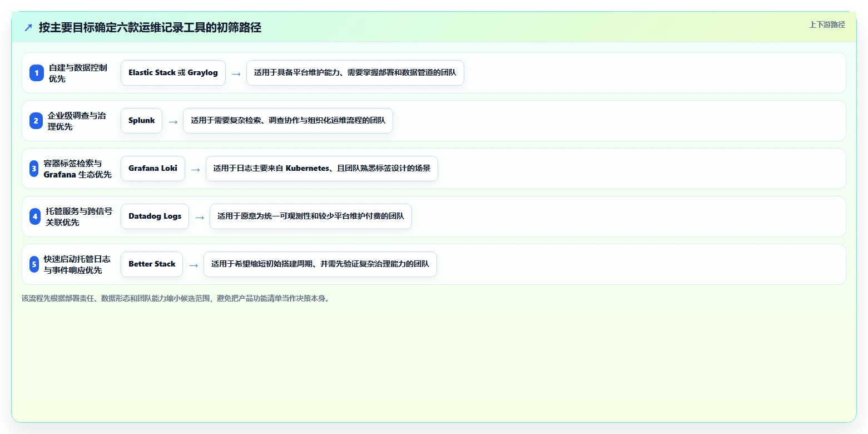Click the 自建与数据控制优先 label

[78, 73]
